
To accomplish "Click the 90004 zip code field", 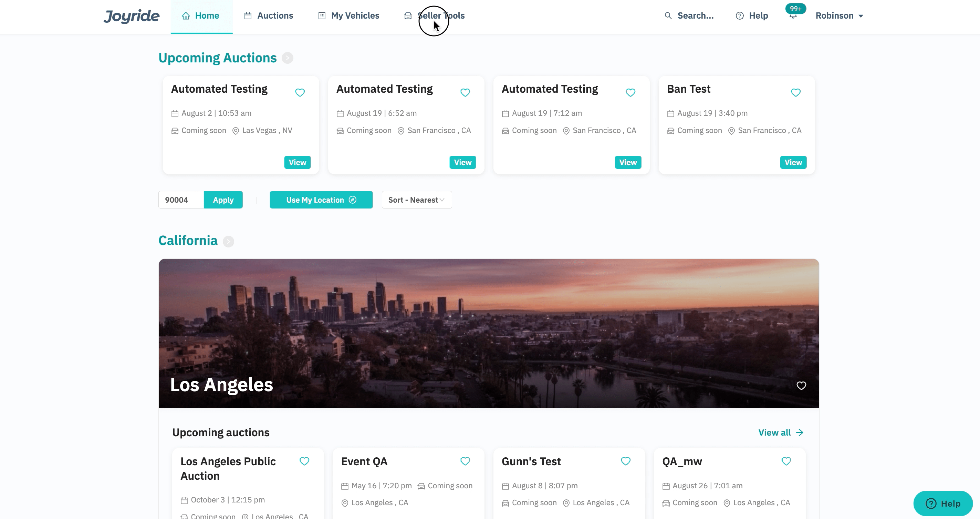I will [x=181, y=200].
